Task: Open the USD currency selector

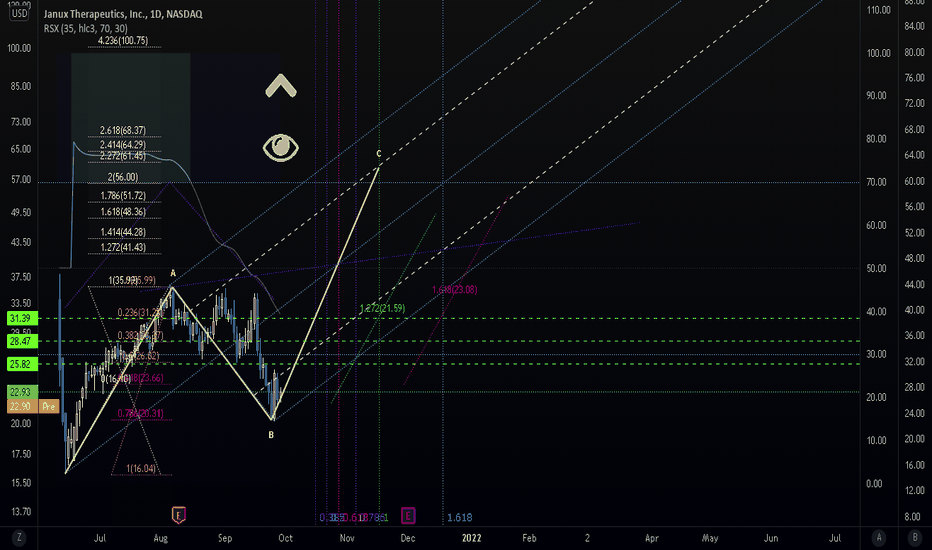Action: 19,16
